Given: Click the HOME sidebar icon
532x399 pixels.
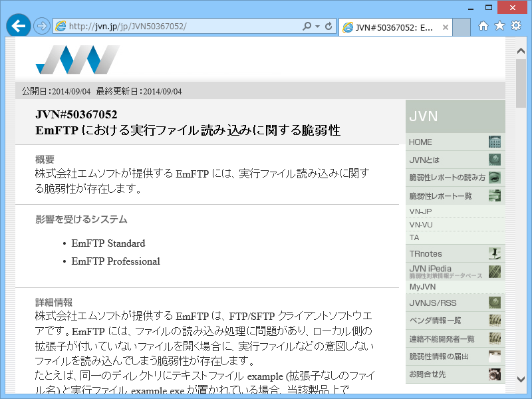Looking at the screenshot, I should (496, 142).
